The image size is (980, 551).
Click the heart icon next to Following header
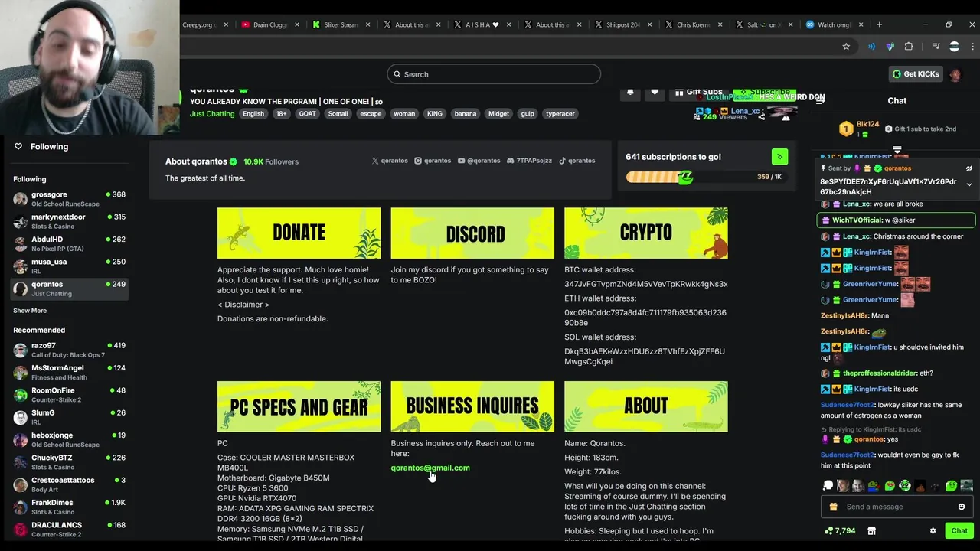tap(18, 146)
